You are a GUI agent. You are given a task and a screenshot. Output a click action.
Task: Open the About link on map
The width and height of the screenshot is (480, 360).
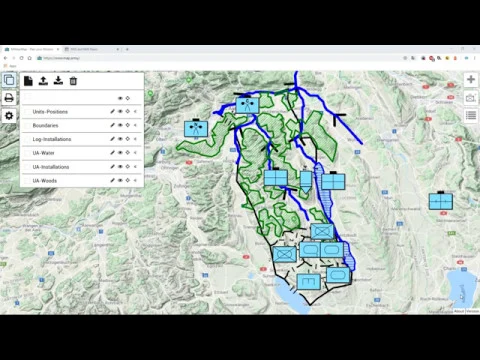point(459,311)
